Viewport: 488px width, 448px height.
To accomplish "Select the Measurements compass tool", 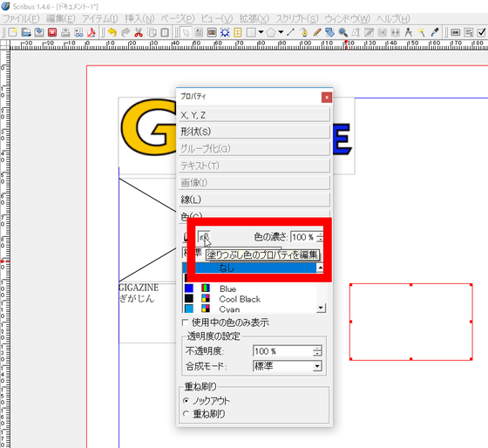I will [409, 32].
